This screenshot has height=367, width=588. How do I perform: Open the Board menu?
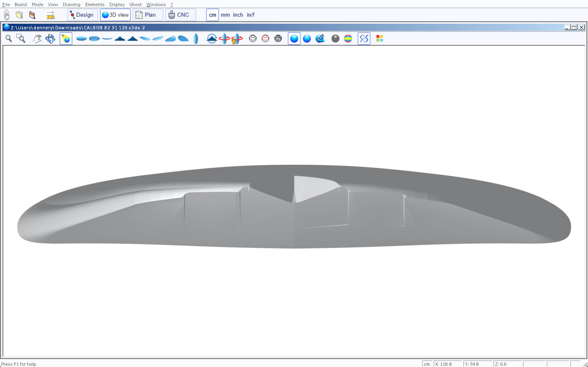pyautogui.click(x=21, y=4)
